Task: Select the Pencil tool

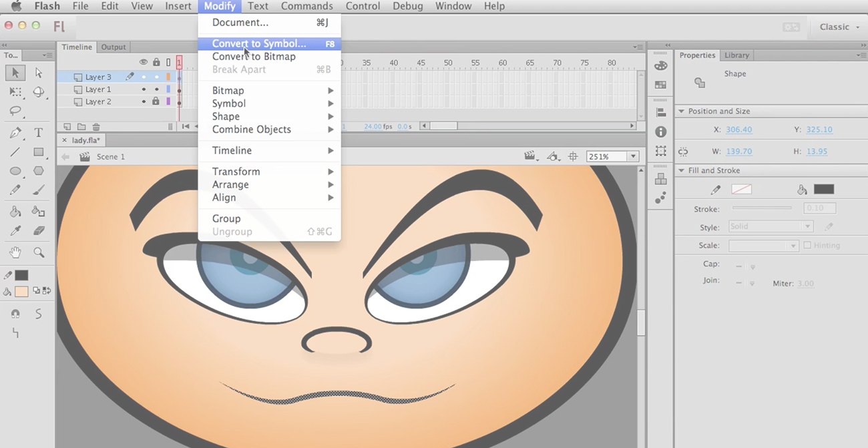Action: click(15, 190)
